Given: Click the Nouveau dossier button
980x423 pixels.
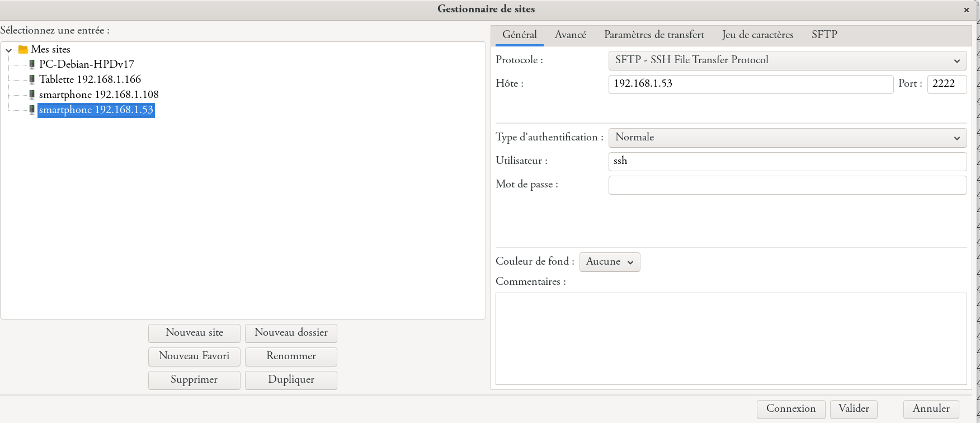Looking at the screenshot, I should [291, 333].
